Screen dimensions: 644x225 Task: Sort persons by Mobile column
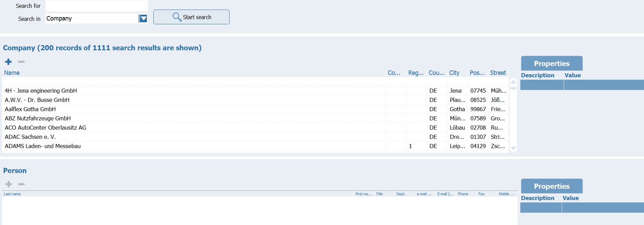[x=506, y=194]
